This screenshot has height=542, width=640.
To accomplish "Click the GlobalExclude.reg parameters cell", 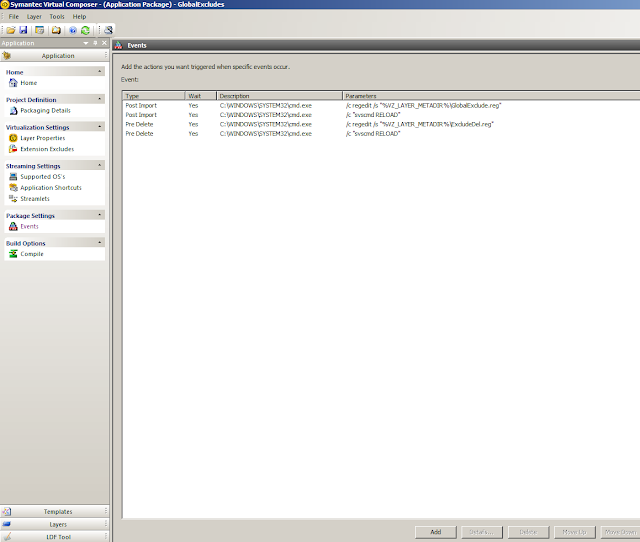I will pyautogui.click(x=423, y=106).
